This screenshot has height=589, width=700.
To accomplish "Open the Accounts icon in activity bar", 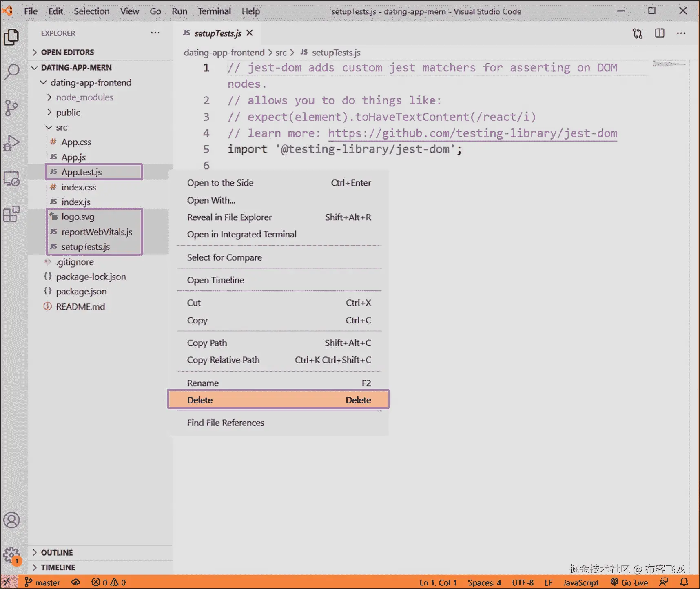I will (11, 520).
